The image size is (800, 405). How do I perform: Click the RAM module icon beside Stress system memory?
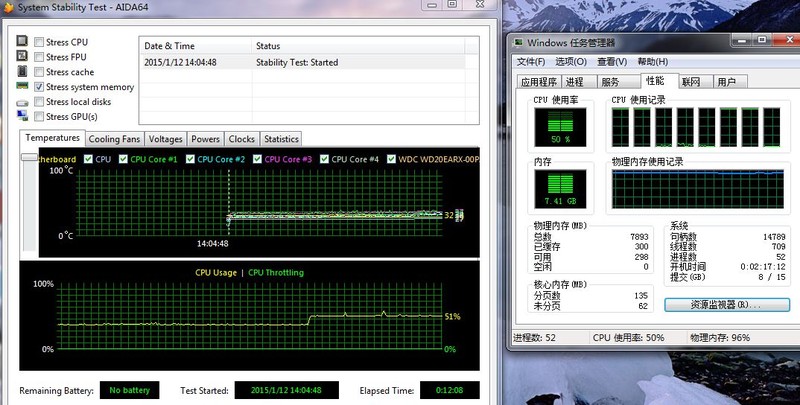22,86
